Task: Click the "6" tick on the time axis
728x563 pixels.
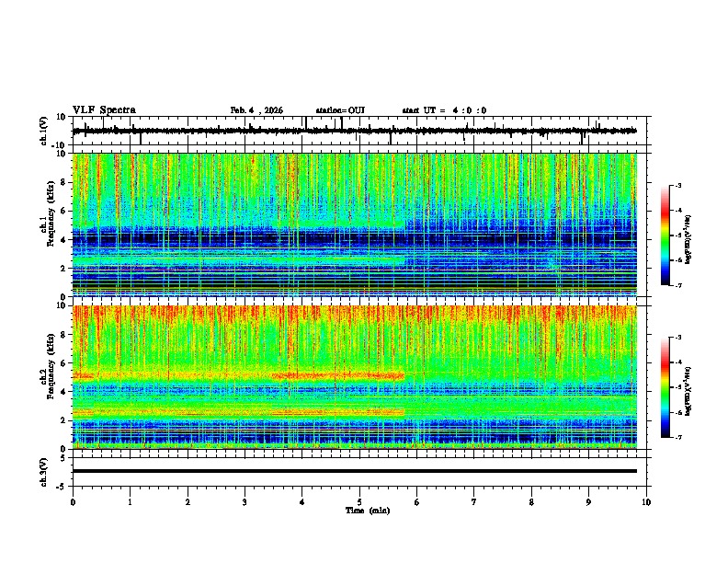Action: [x=417, y=502]
